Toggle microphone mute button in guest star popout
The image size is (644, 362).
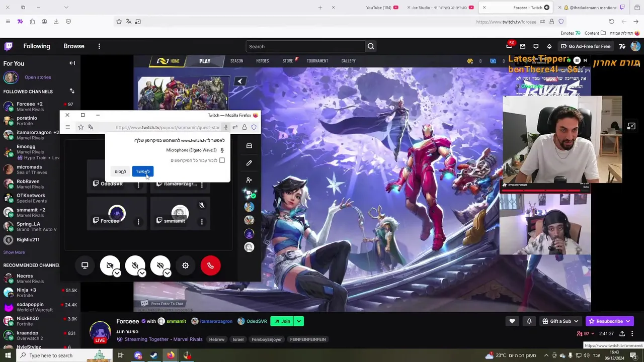(x=135, y=265)
